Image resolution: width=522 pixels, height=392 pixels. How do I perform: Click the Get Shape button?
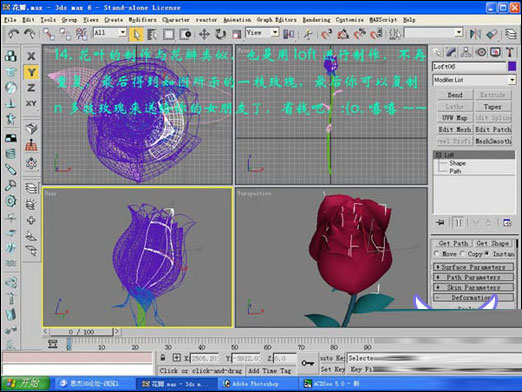(x=492, y=243)
